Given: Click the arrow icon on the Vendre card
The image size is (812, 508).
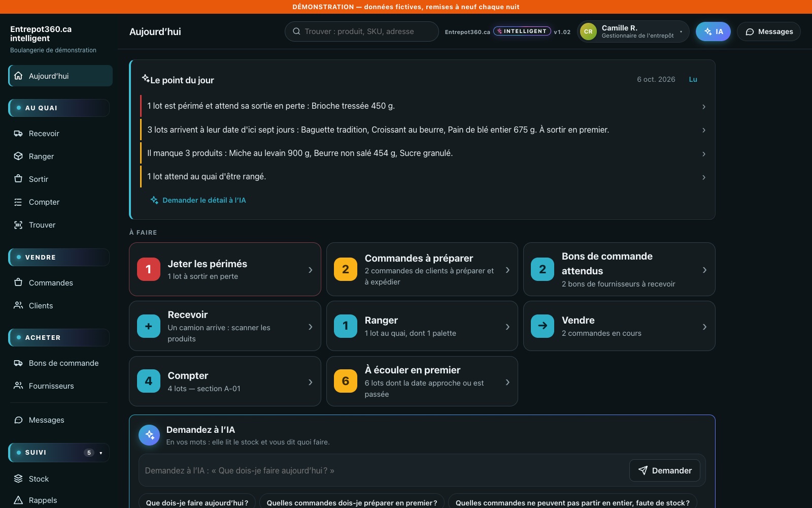Looking at the screenshot, I should coord(543,326).
